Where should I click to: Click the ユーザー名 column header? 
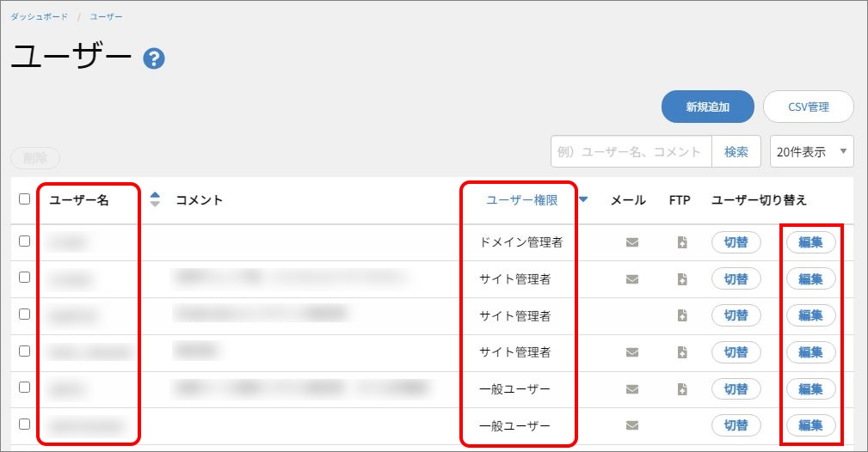79,200
